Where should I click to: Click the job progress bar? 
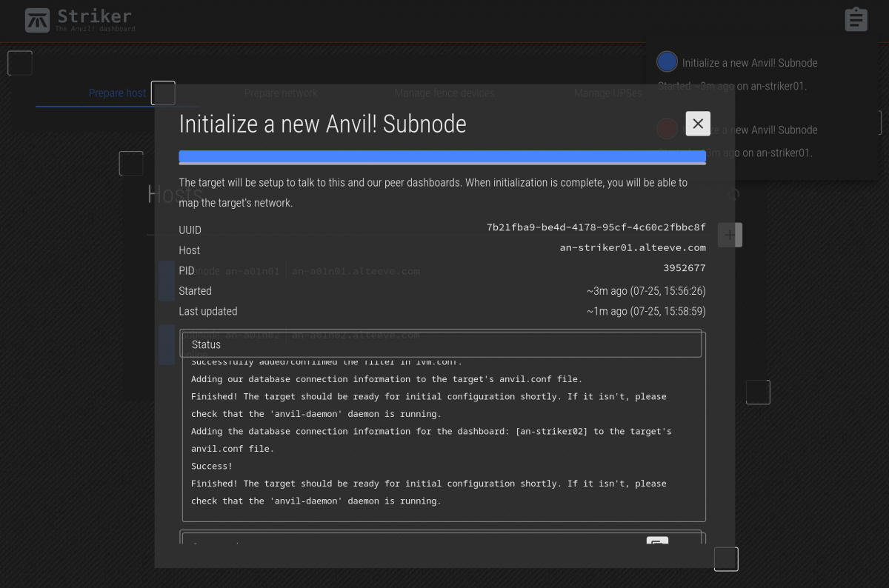tap(442, 157)
